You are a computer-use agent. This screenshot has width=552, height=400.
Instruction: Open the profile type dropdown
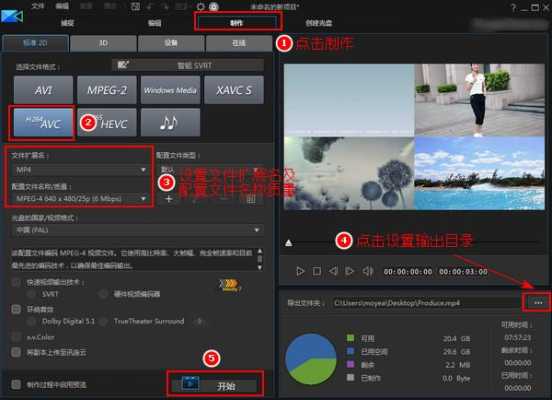[210, 170]
